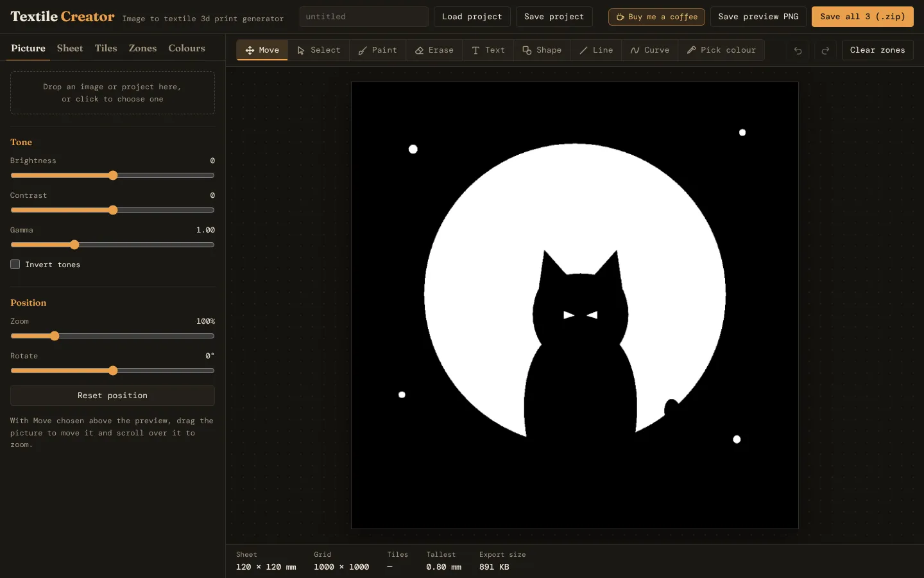Click the image drop zone area
Screen dimensions: 924x578
[112, 93]
